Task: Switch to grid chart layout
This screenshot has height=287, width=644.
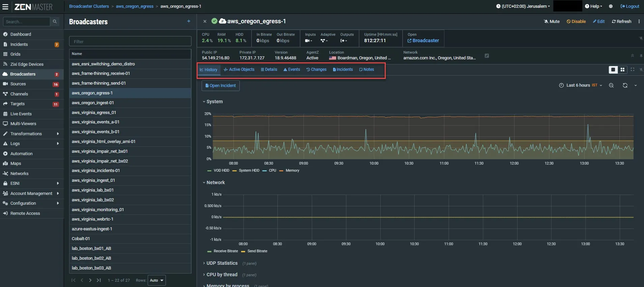Action: [622, 69]
